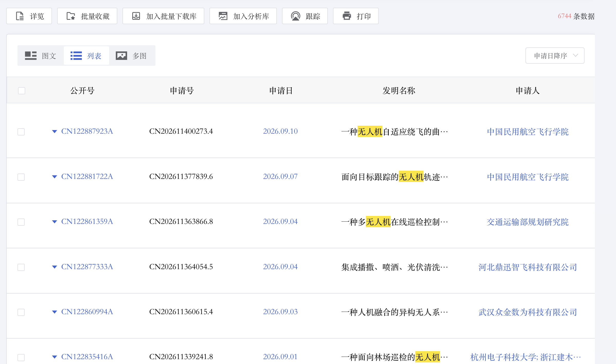Click application number CN202611377839.6
The width and height of the screenshot is (616, 364).
[181, 177]
